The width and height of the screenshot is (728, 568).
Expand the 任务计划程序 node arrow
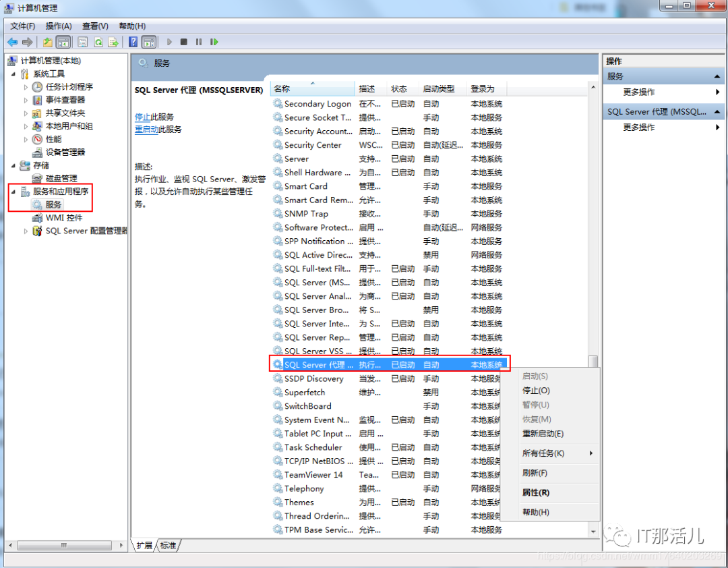26,87
